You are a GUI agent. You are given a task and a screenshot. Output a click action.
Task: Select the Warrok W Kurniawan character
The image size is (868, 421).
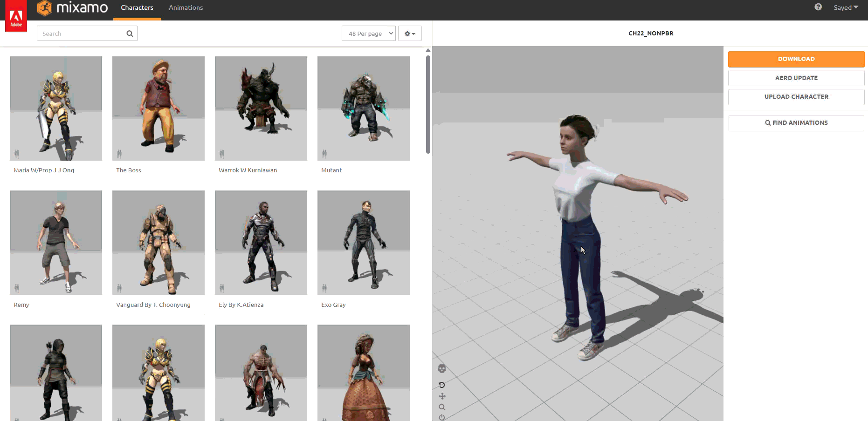(261, 109)
